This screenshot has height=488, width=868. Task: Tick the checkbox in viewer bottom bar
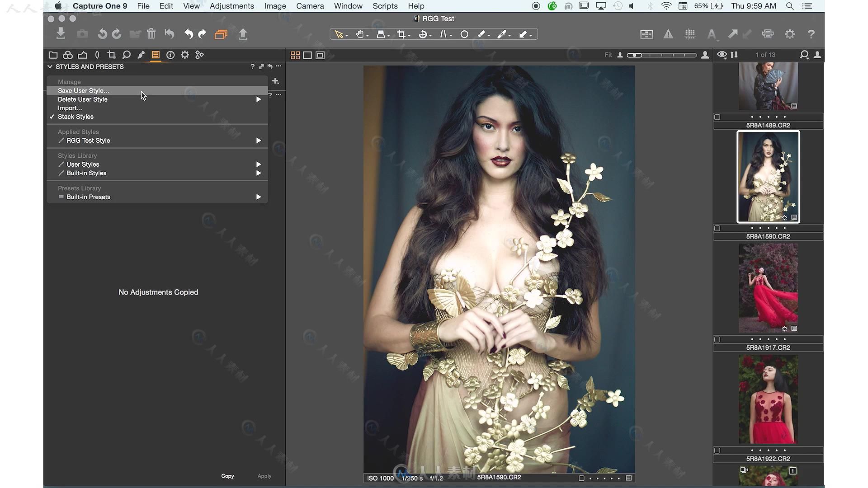[581, 478]
